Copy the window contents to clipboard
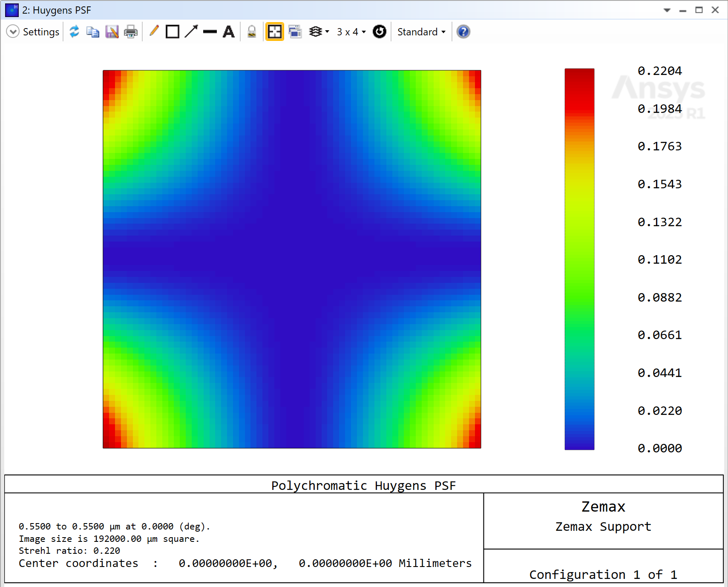This screenshot has width=728, height=587. pyautogui.click(x=93, y=32)
